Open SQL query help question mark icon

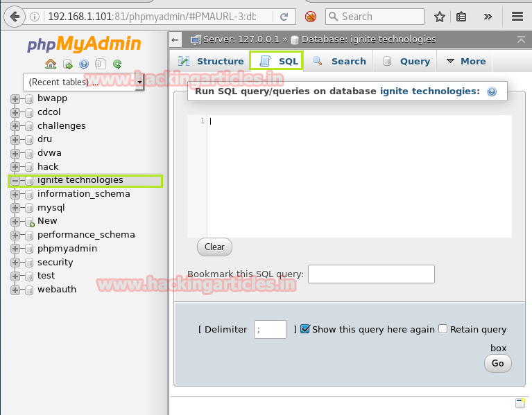click(492, 91)
